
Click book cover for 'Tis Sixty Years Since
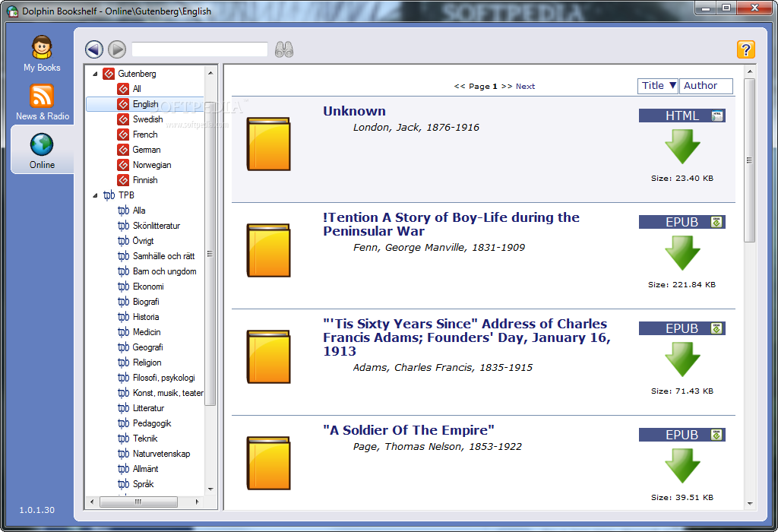pyautogui.click(x=268, y=356)
